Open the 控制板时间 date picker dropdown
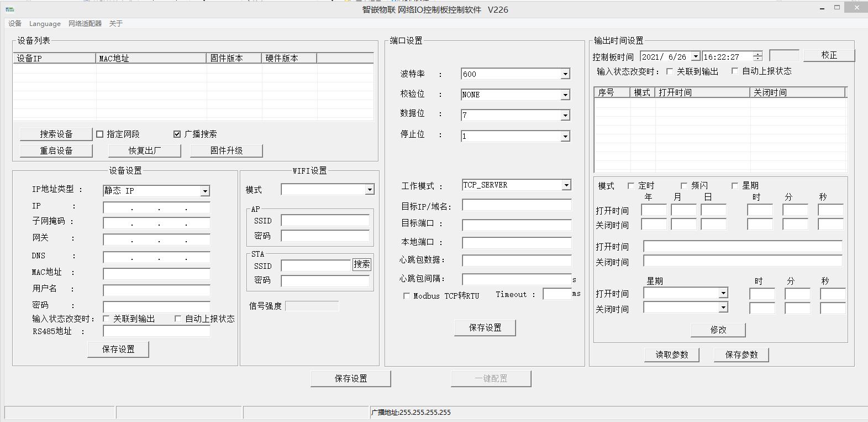The image size is (868, 422). [x=696, y=56]
